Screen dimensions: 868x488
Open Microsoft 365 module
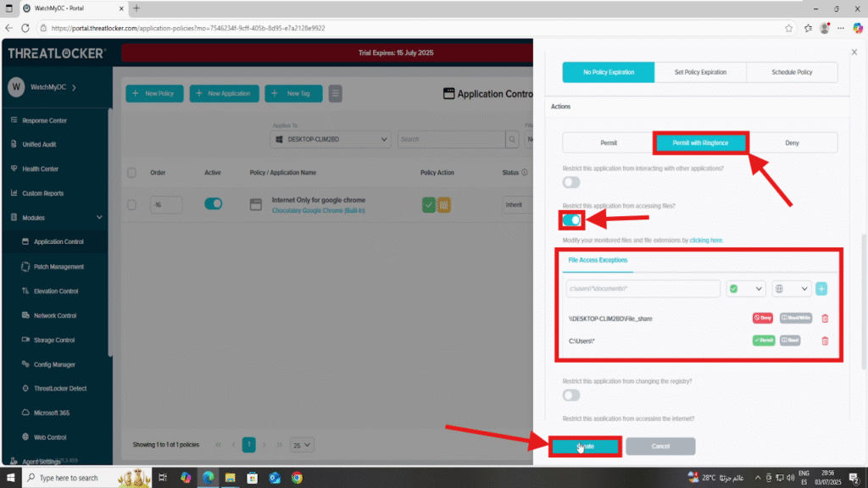tap(52, 413)
